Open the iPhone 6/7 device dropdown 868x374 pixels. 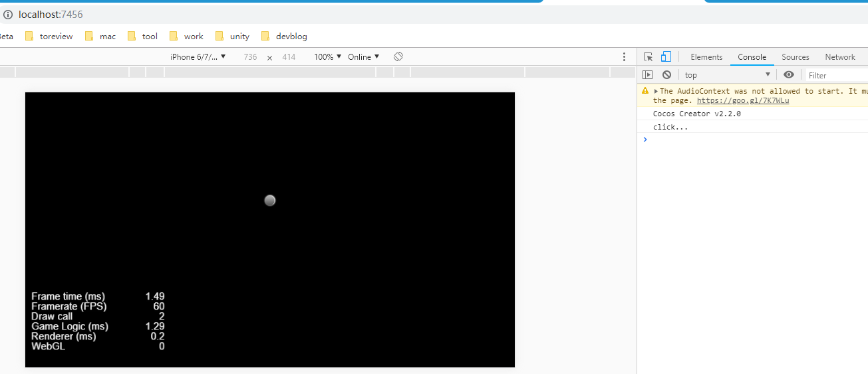pos(198,57)
